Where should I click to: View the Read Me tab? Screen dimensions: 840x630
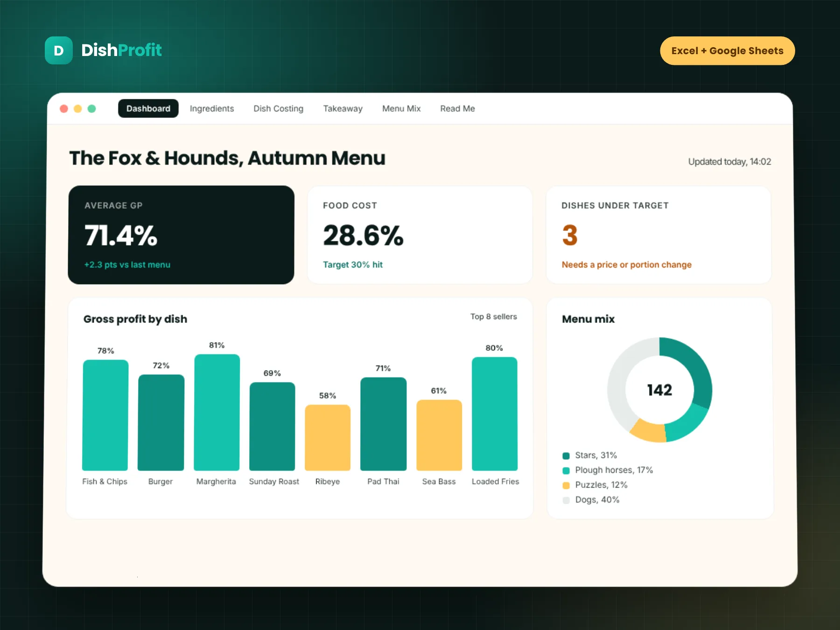[x=457, y=108]
